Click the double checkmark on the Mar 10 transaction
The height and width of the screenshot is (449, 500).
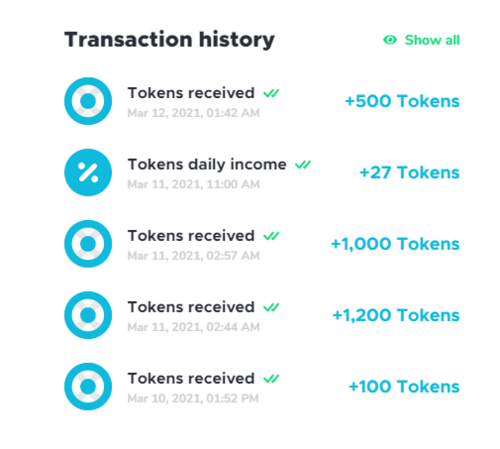coord(271,379)
